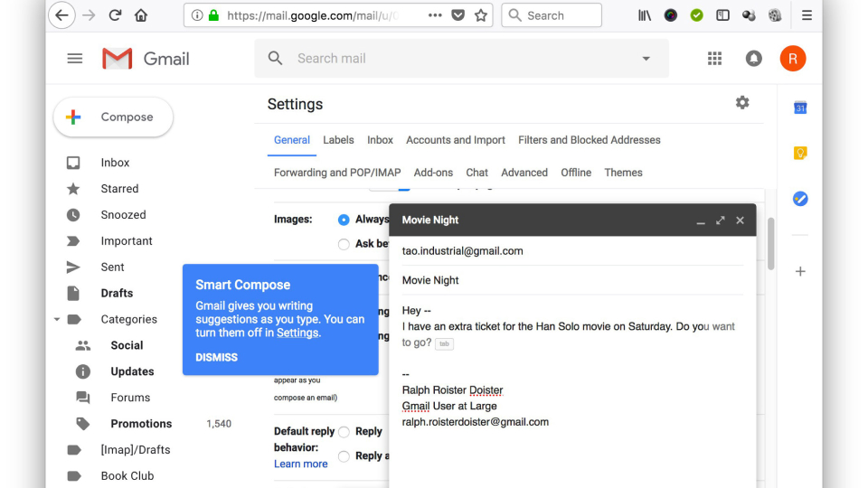Bookmark this page with the star icon
The height and width of the screenshot is (488, 868).
pos(481,15)
